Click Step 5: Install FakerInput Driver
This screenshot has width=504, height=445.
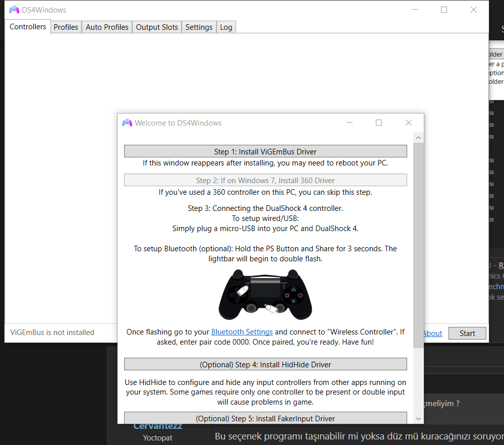coord(265,418)
